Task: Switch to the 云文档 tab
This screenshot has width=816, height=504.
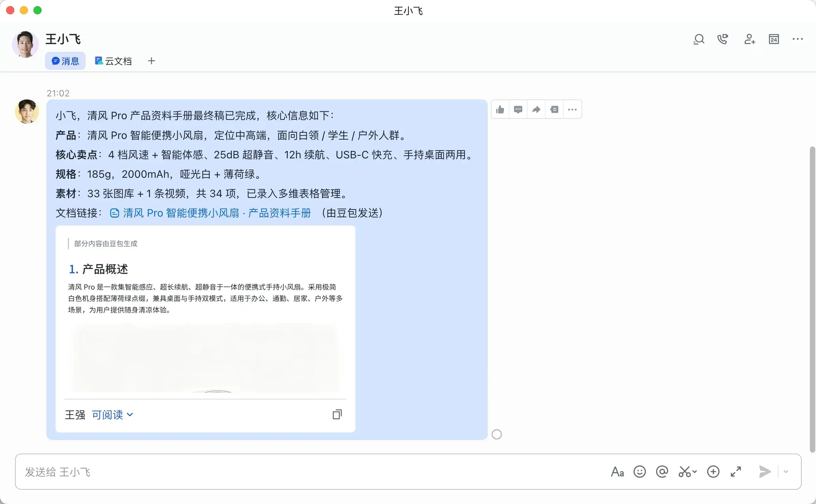Action: point(113,61)
